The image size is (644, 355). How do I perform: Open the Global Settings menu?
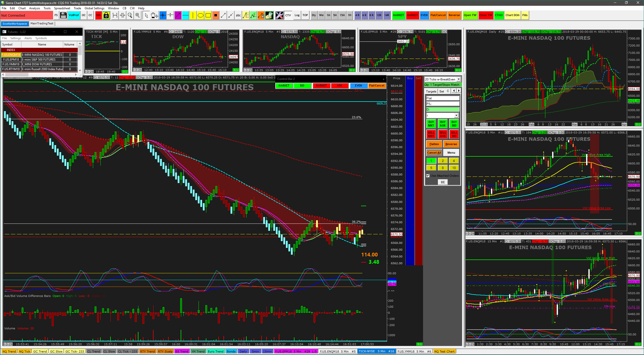[x=94, y=8]
